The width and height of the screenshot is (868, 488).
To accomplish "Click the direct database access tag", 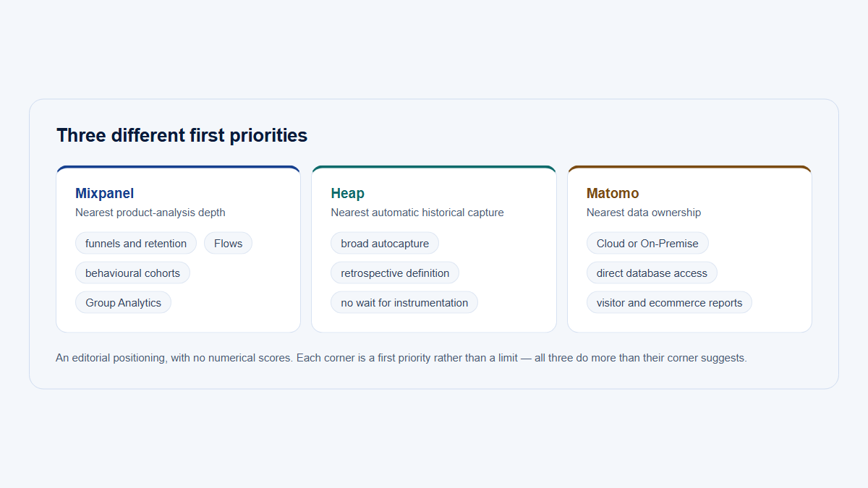I will tap(652, 273).
